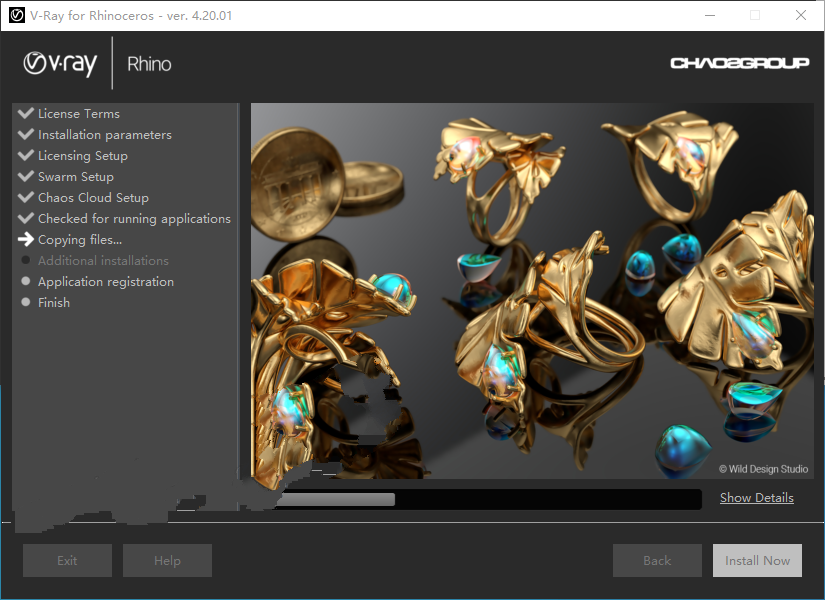Click the Chaos Group logo
The width and height of the screenshot is (825, 600).
739,63
